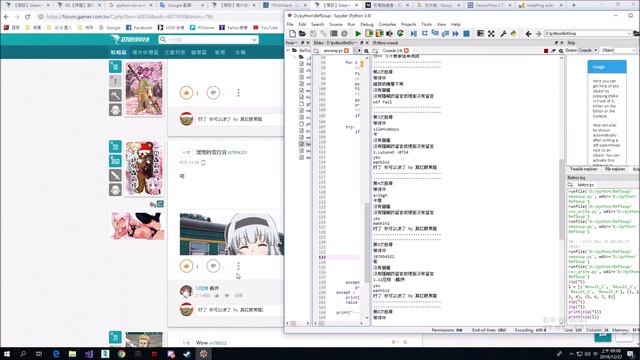This screenshot has width=640, height=360.
Task: Maximize the current pane in Spyder
Action: tap(480, 34)
